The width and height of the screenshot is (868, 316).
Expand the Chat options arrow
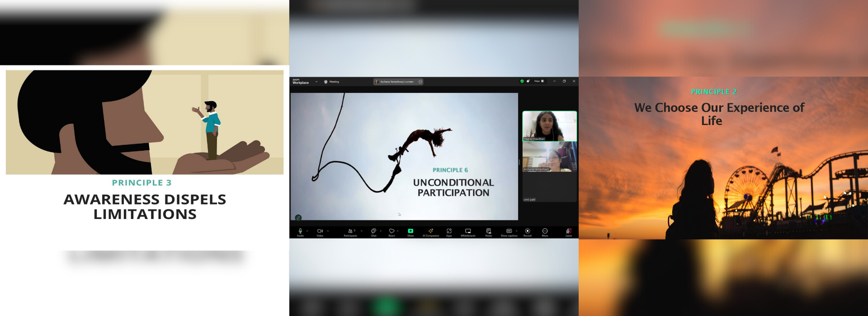381,231
